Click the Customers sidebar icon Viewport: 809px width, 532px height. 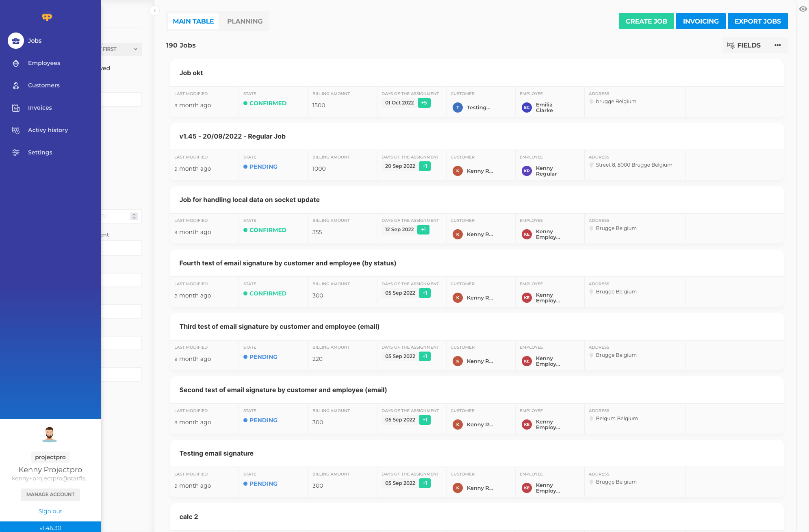[16, 85]
